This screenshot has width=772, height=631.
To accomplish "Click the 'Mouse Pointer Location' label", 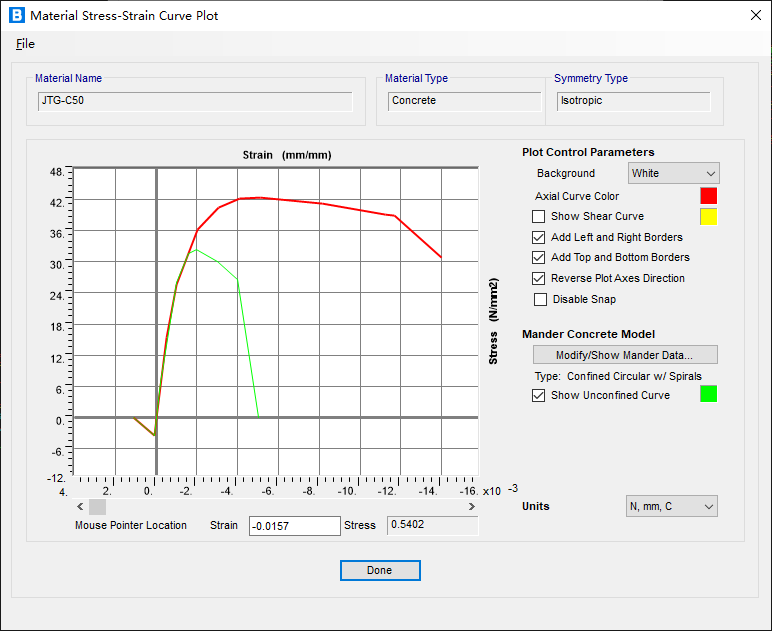I will [131, 525].
